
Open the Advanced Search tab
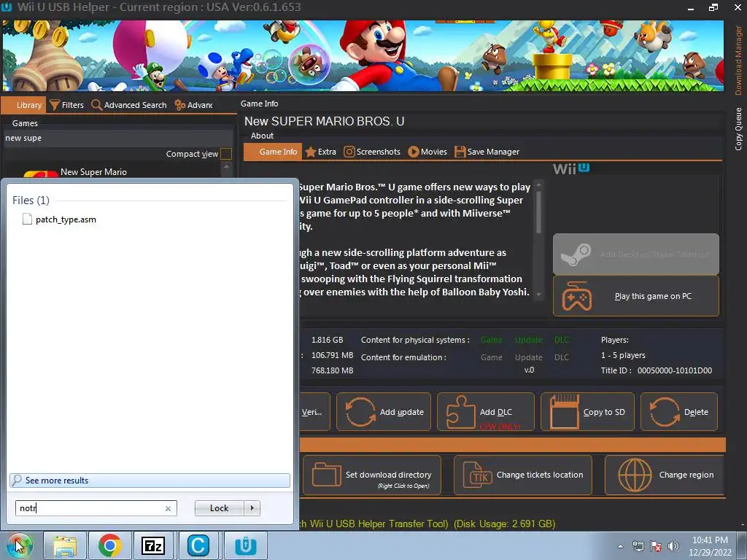click(x=129, y=105)
